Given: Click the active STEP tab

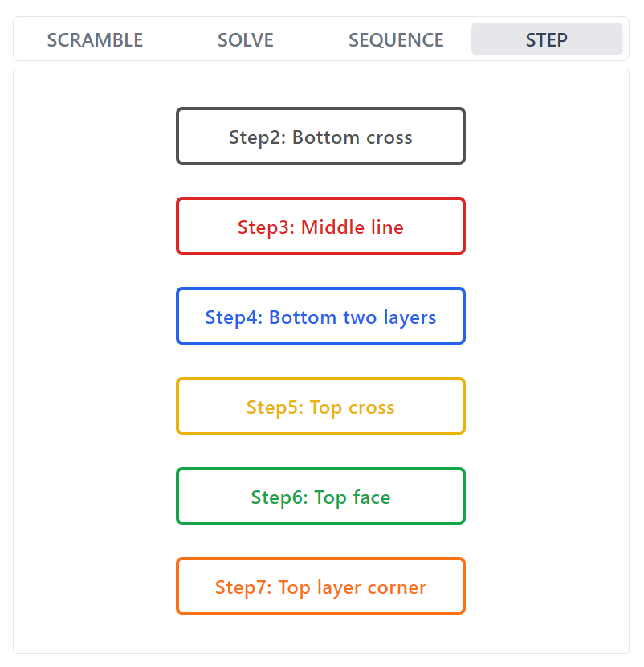Looking at the screenshot, I should [546, 39].
